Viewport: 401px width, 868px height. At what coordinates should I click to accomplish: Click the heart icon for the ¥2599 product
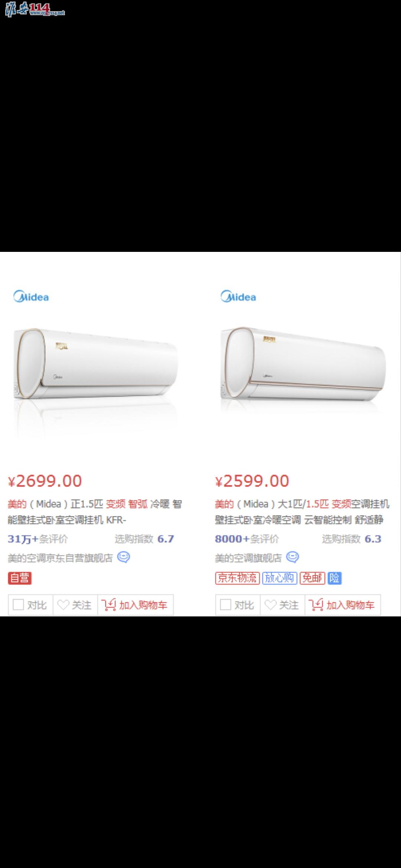pyautogui.click(x=270, y=605)
